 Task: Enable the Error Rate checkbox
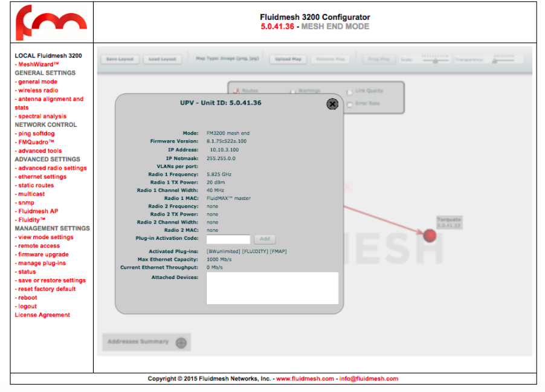(350, 104)
